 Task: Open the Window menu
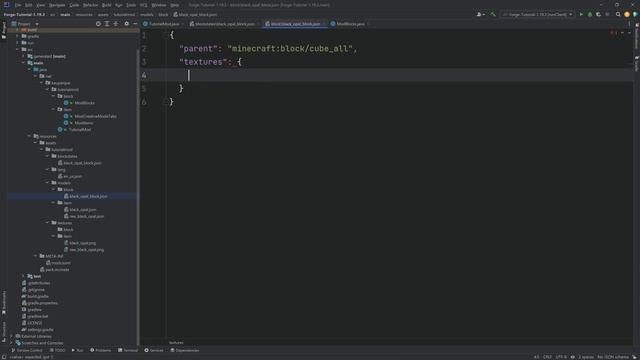click(x=159, y=5)
